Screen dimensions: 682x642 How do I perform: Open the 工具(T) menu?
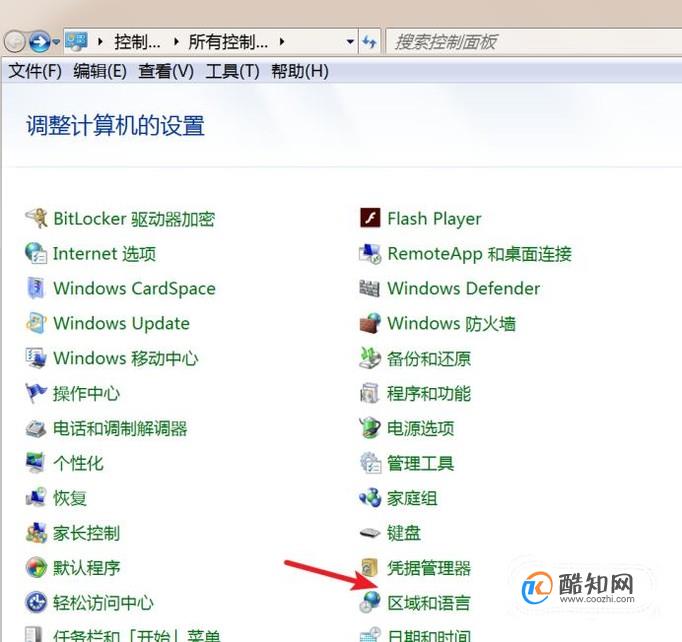pos(232,71)
